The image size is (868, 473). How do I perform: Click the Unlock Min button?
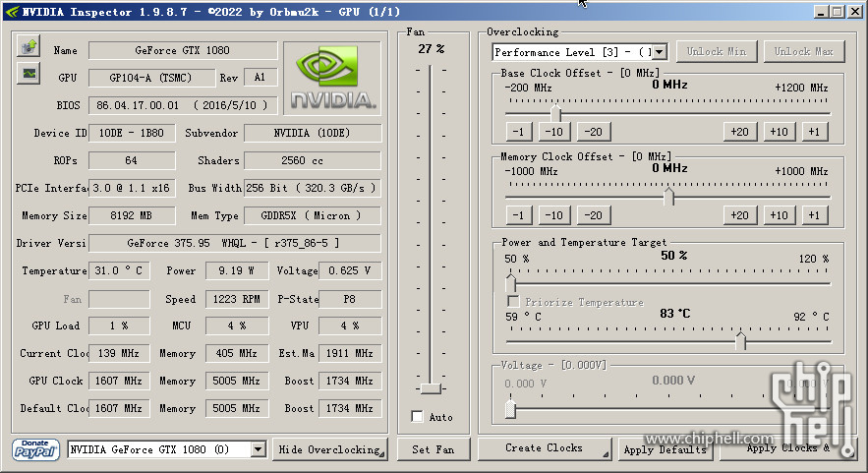tap(717, 51)
